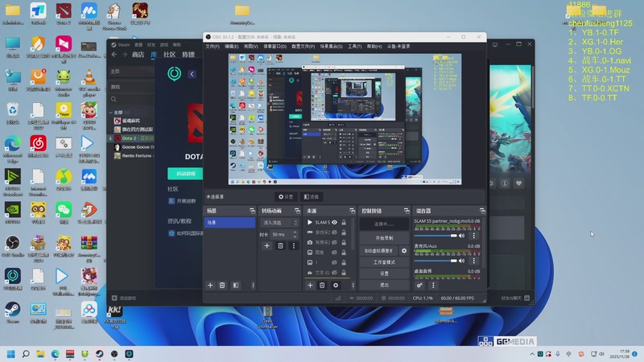Open the mixer bottom three-dot options menu
Viewport: 644px width, 362px height.
click(x=433, y=286)
